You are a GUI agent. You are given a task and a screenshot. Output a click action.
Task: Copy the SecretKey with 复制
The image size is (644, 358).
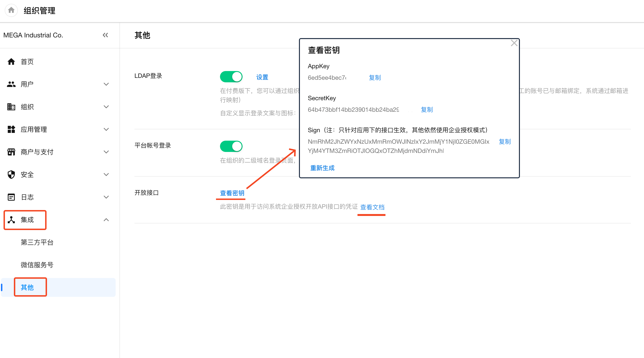(x=427, y=110)
